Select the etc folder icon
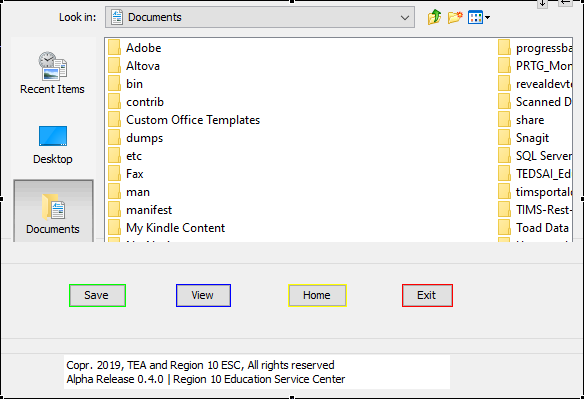This screenshot has width=584, height=399. 114,156
